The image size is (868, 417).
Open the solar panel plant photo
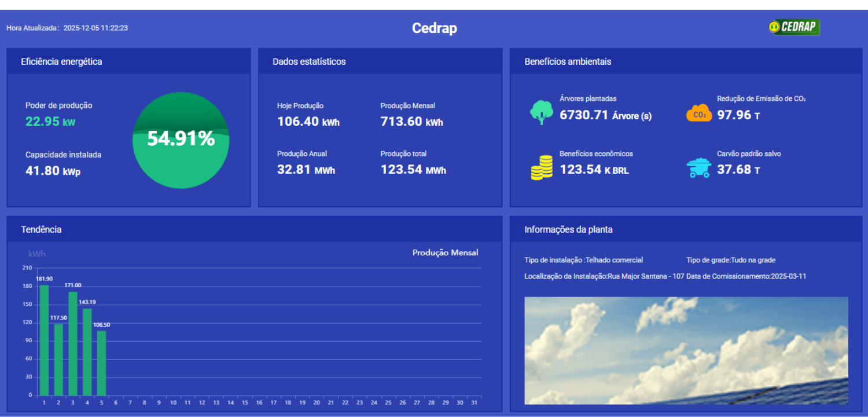(686, 350)
